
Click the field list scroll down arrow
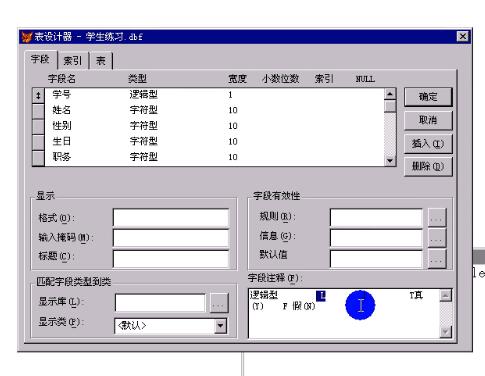[390, 161]
